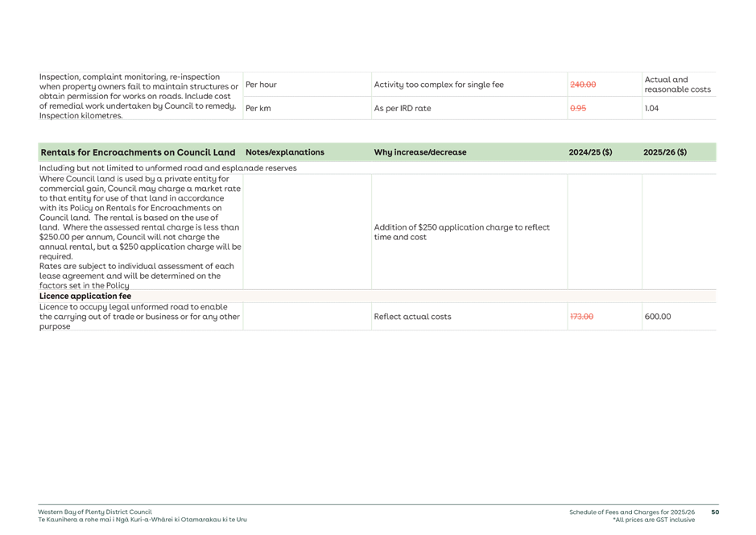Image resolution: width=756 pixels, height=535 pixels.
Task: Click the 'Rentals for Encroachments on Council Land' header
Action: (138, 152)
